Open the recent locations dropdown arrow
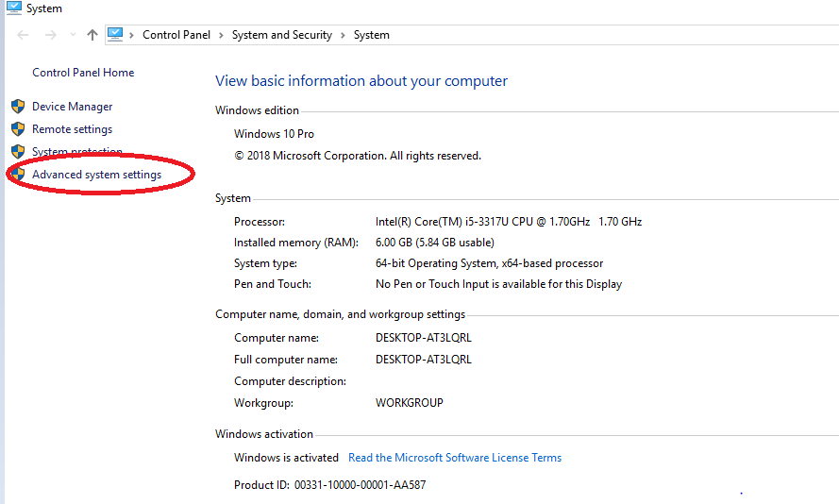 click(74, 35)
